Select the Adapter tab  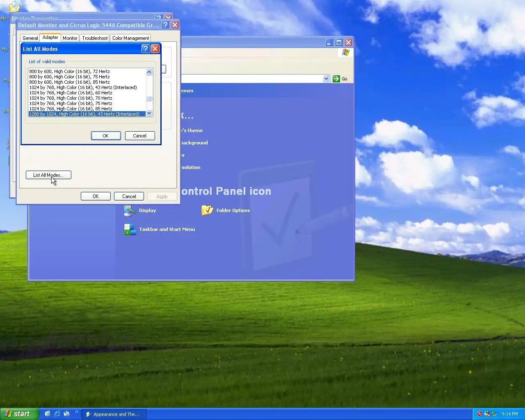click(50, 37)
